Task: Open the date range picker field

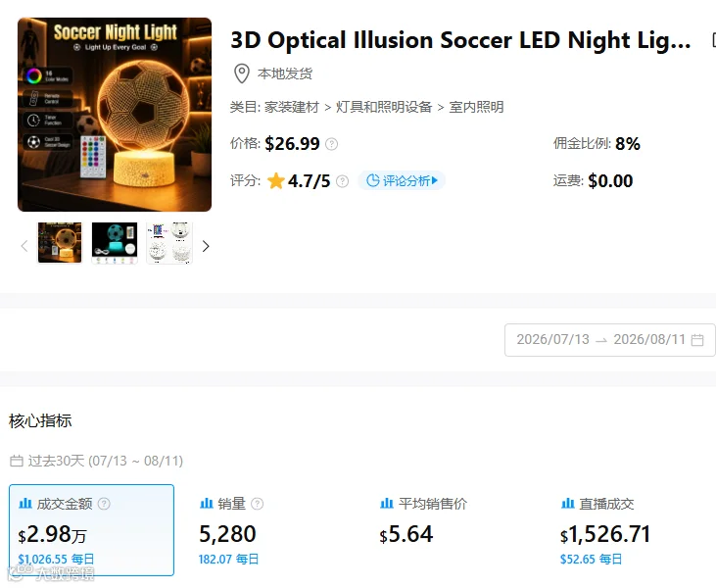Action: coord(609,340)
